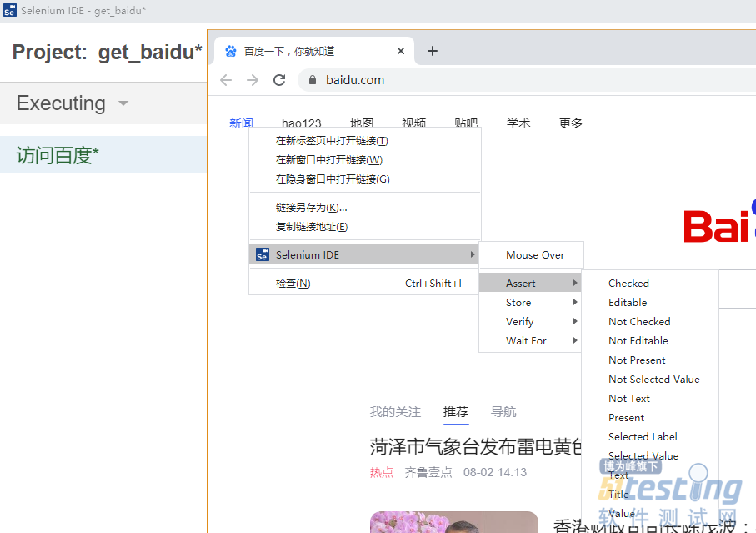Click the red Bai logo
Screen dimensions: 756x533
point(715,226)
